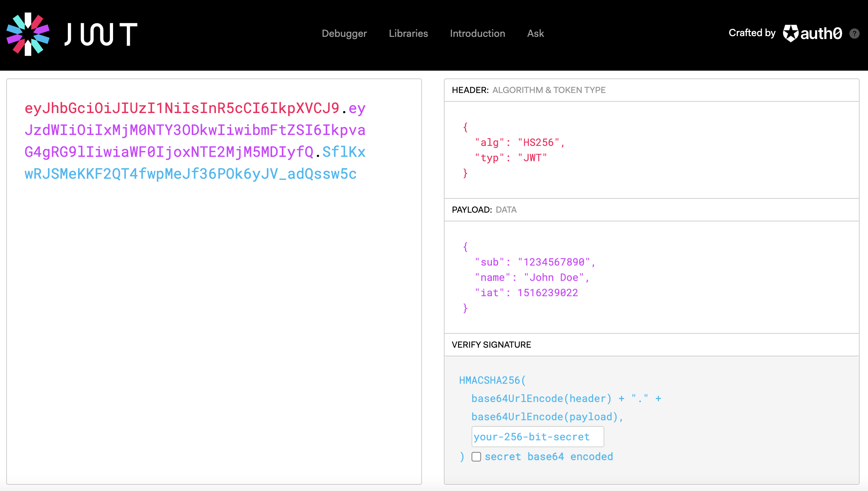
Task: Click the "iat": 1516239022 payload value
Action: coord(547,293)
